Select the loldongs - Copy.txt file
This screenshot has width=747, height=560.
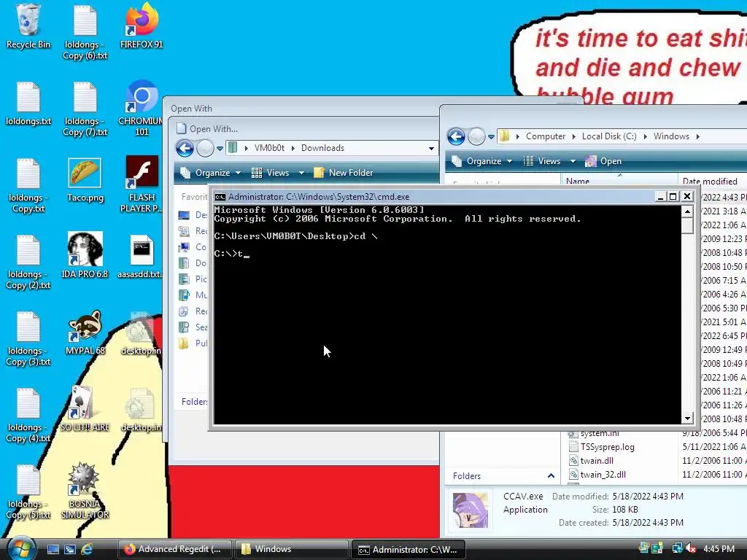[x=28, y=186]
